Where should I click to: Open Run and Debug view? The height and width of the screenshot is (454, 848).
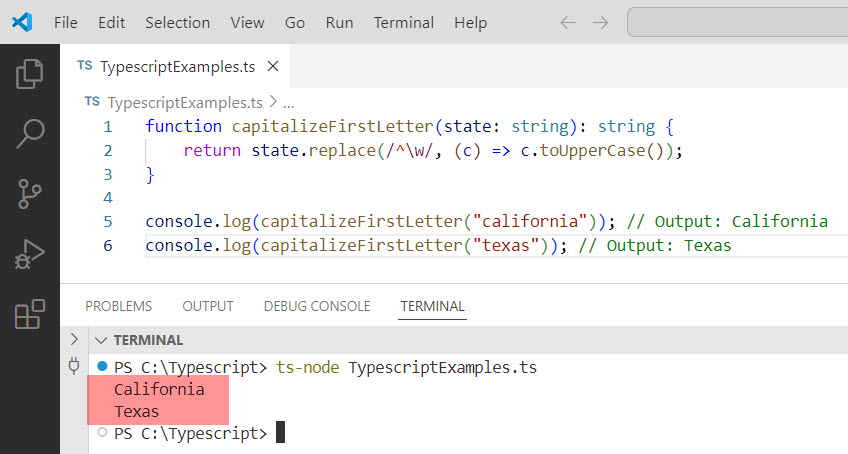pyautogui.click(x=29, y=254)
